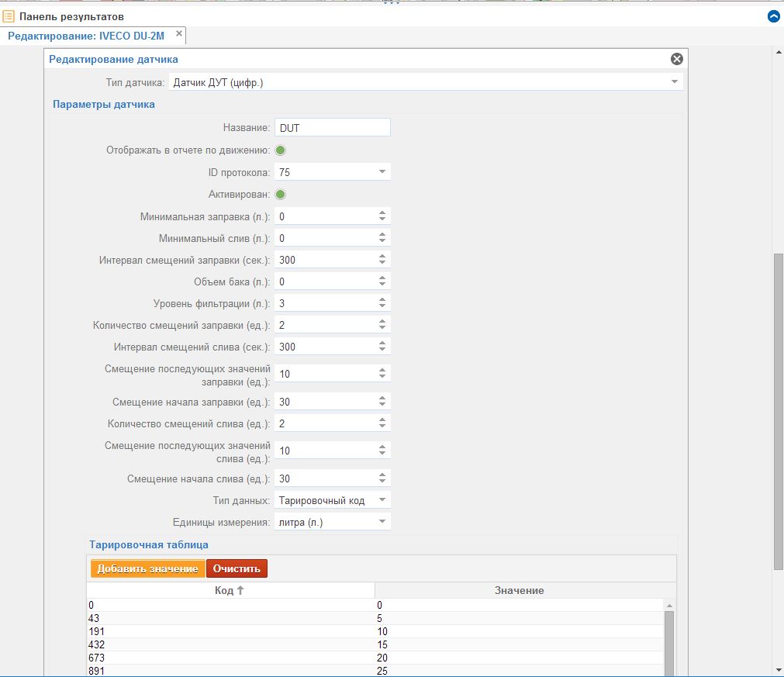
Task: Adjust the Объем бака spinner arrows
Action: tap(382, 282)
